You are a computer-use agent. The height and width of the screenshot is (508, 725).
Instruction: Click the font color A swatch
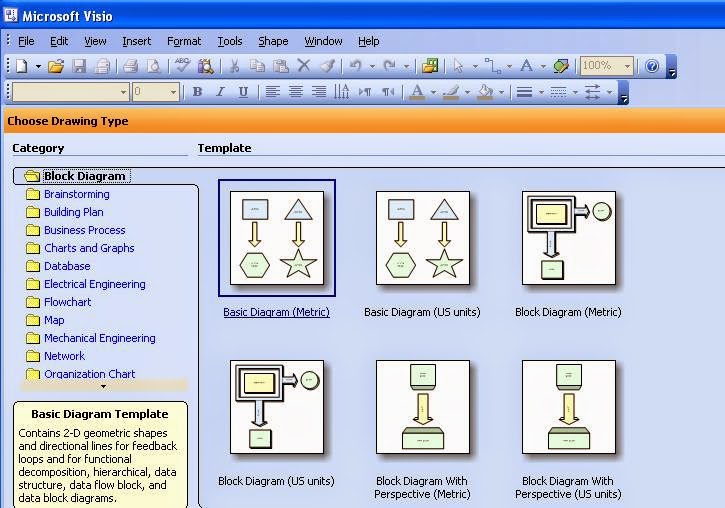[417, 92]
